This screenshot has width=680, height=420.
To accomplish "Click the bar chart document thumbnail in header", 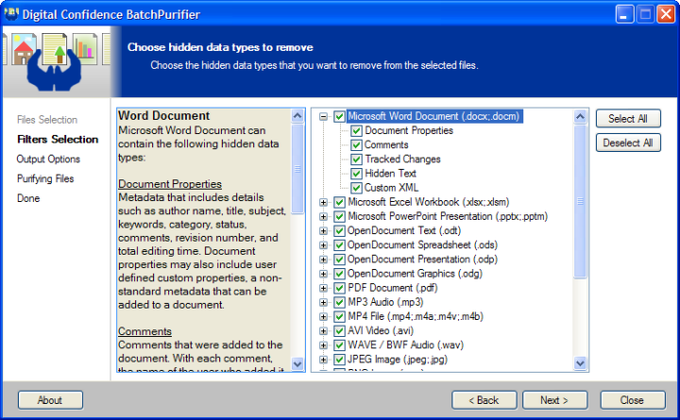I will [x=85, y=49].
